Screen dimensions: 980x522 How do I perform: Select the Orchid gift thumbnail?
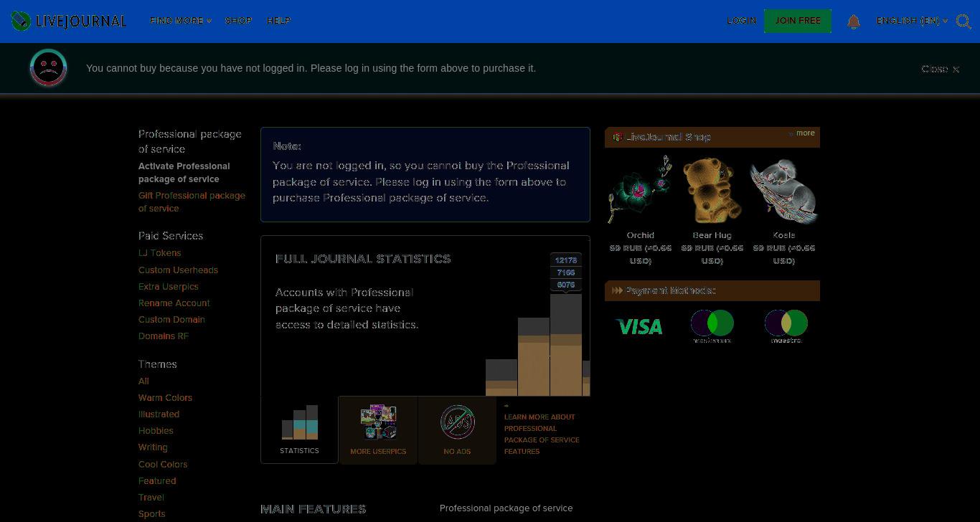[640, 191]
